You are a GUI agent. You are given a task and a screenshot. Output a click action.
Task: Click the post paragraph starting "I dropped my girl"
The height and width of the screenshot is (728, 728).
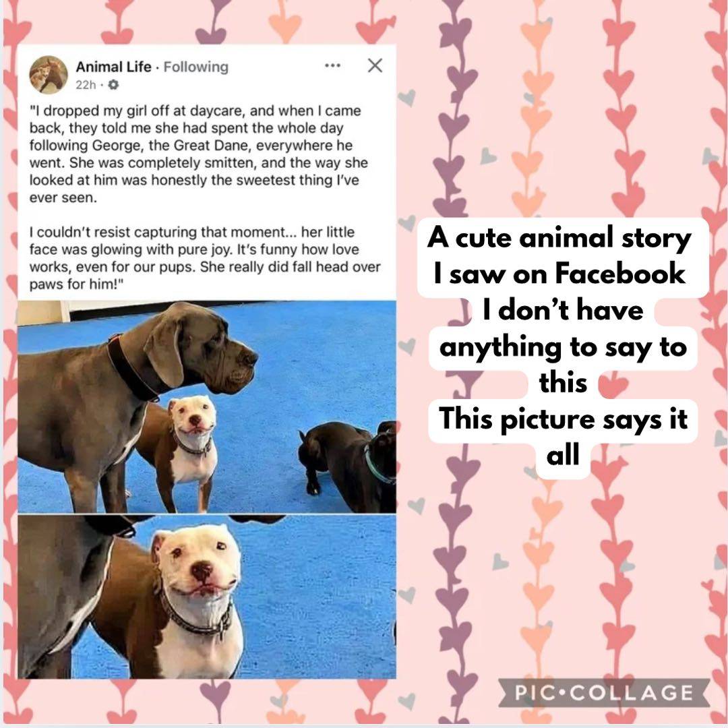pyautogui.click(x=199, y=154)
